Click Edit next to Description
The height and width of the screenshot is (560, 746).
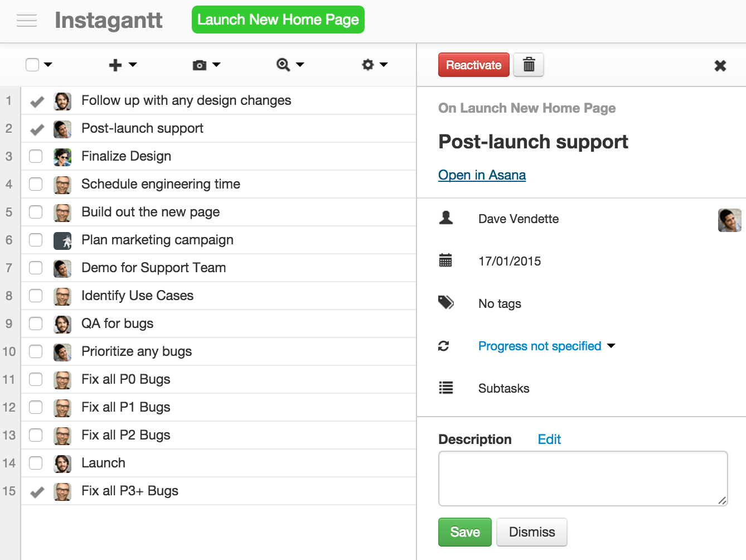click(549, 440)
